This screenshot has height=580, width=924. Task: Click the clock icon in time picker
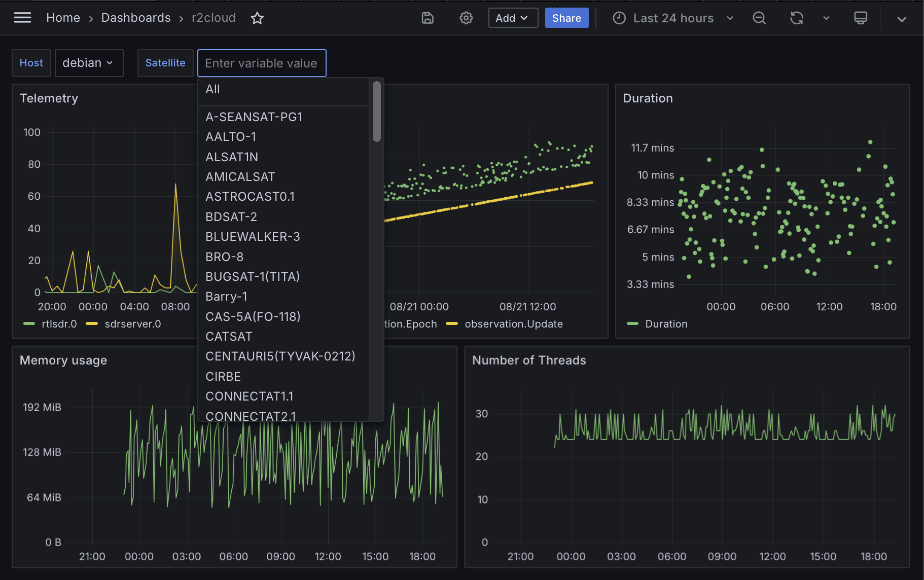coord(619,18)
